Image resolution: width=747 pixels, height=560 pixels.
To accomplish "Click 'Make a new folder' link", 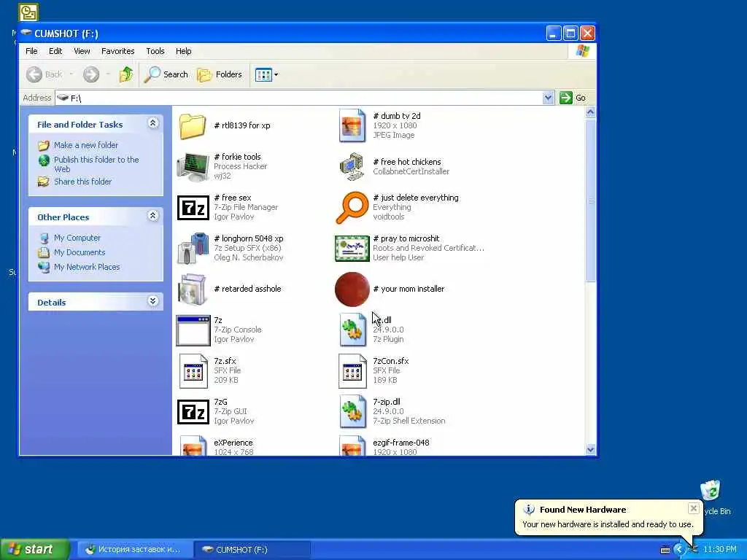I will [86, 145].
